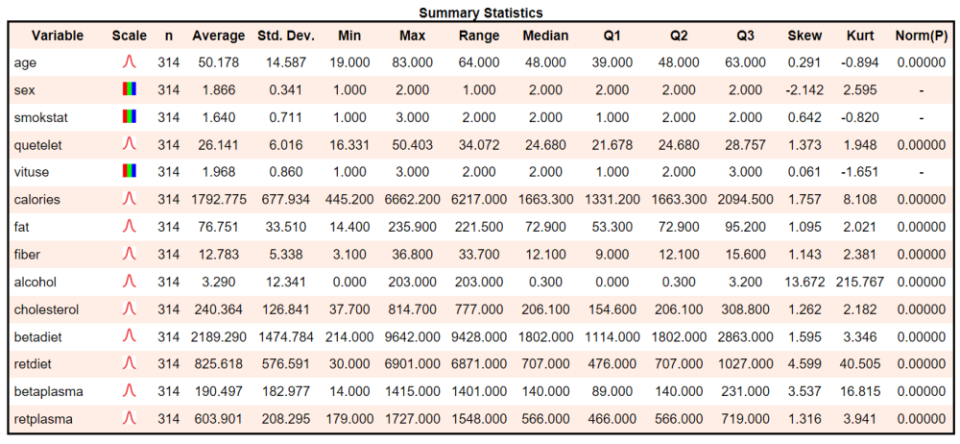Click the Average column header

click(219, 36)
